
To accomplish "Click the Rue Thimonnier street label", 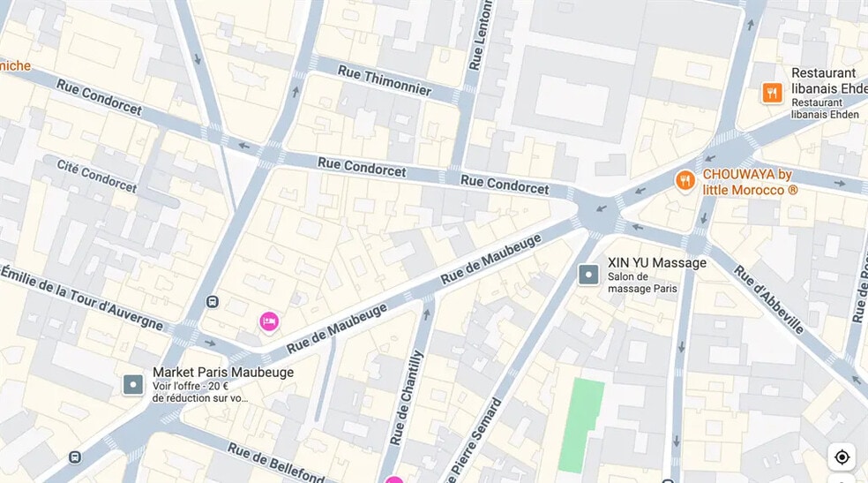I will tap(385, 80).
